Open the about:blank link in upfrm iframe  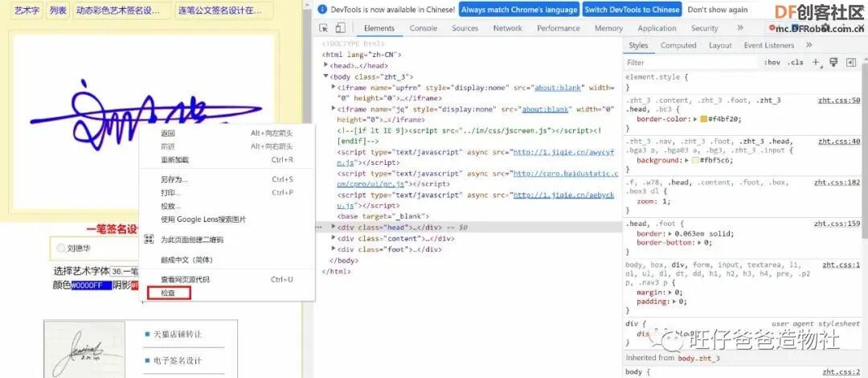pos(558,88)
